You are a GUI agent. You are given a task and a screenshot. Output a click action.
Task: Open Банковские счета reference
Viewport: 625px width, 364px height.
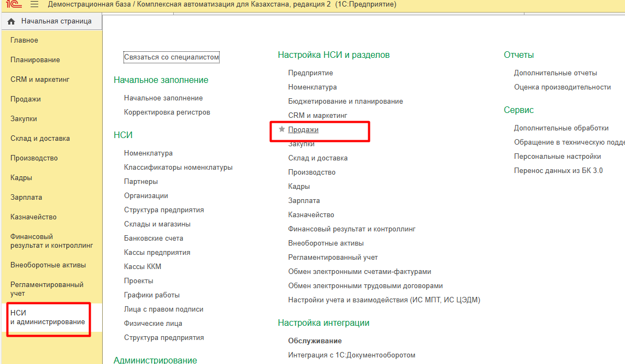click(154, 238)
